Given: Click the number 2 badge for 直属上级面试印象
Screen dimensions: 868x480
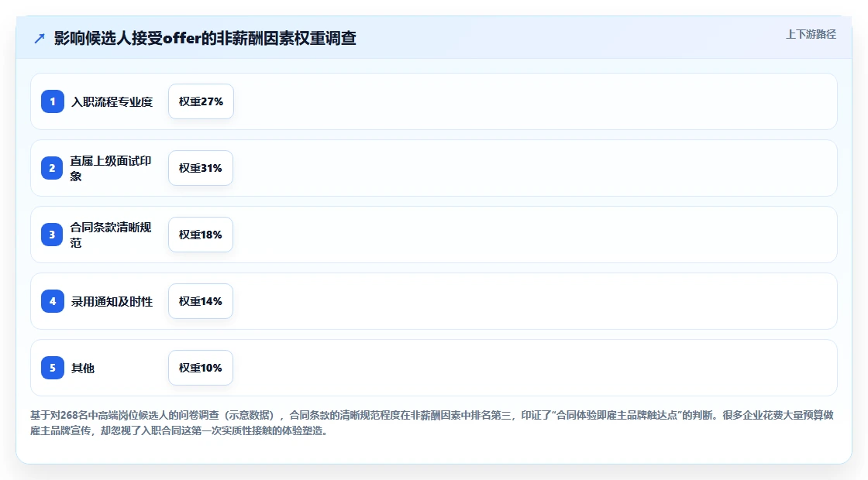Looking at the screenshot, I should (52, 168).
